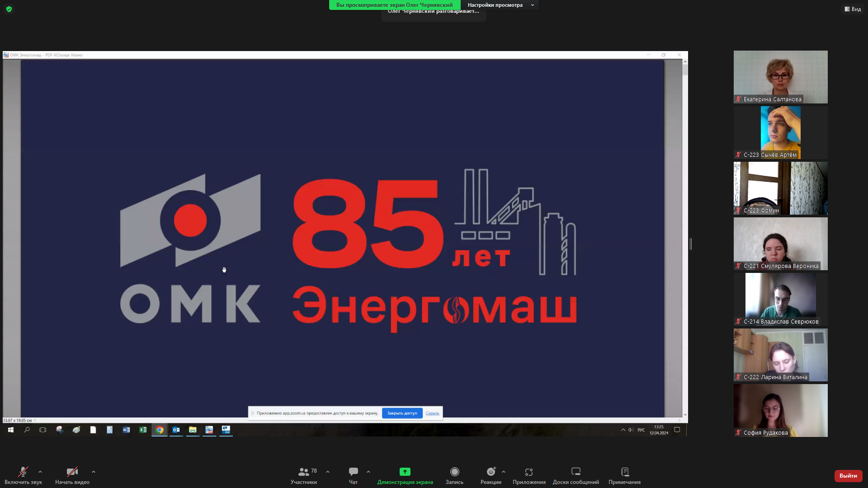Click Демонстрация экрана share screen icon
The height and width of the screenshot is (488, 868).
pyautogui.click(x=405, y=472)
